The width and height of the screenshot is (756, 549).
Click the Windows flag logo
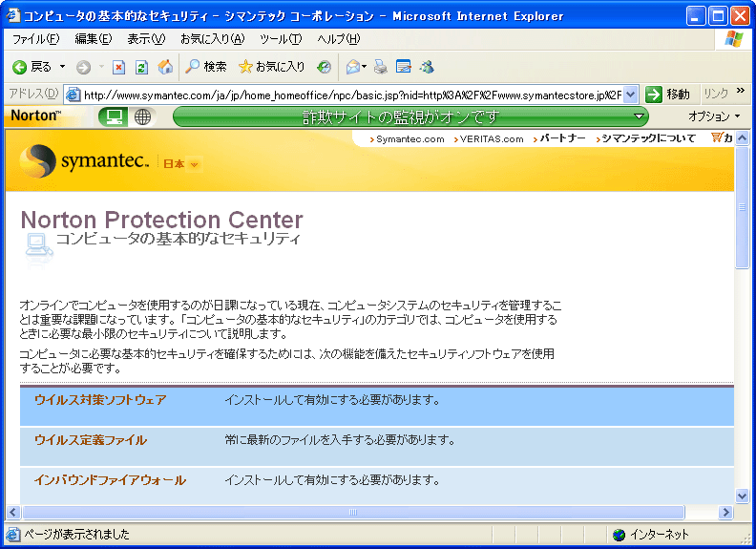click(734, 39)
